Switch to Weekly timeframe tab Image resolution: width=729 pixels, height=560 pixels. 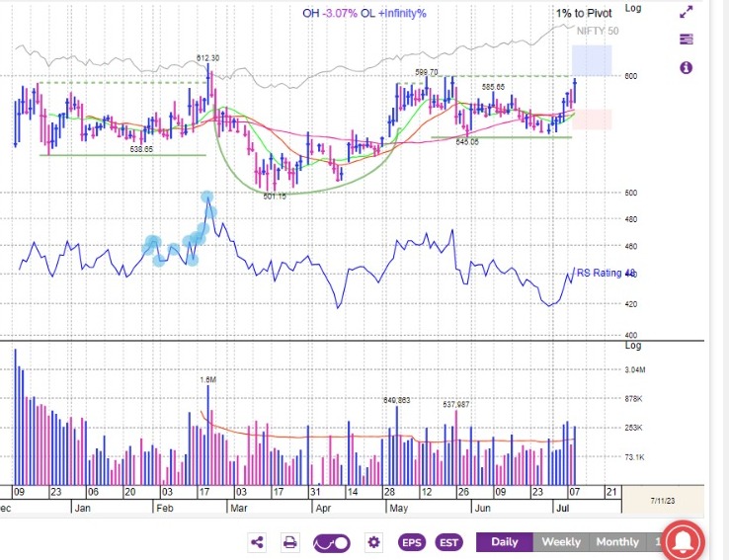click(x=561, y=542)
